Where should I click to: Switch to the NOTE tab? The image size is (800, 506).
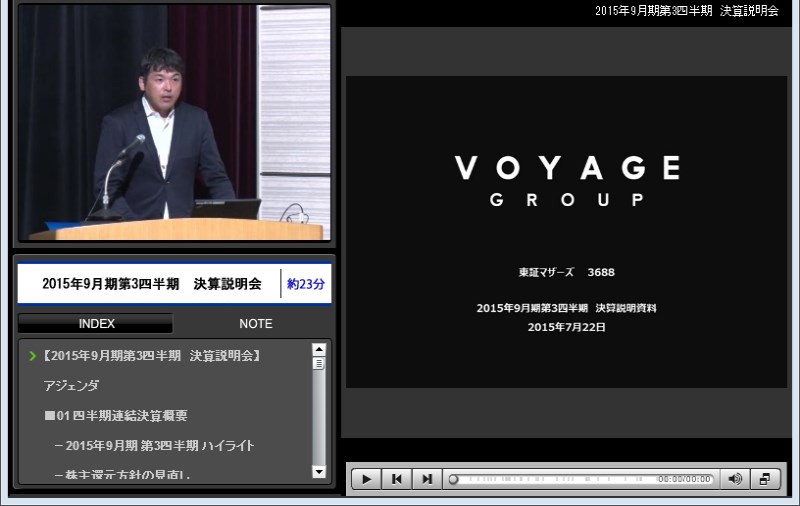pyautogui.click(x=256, y=323)
